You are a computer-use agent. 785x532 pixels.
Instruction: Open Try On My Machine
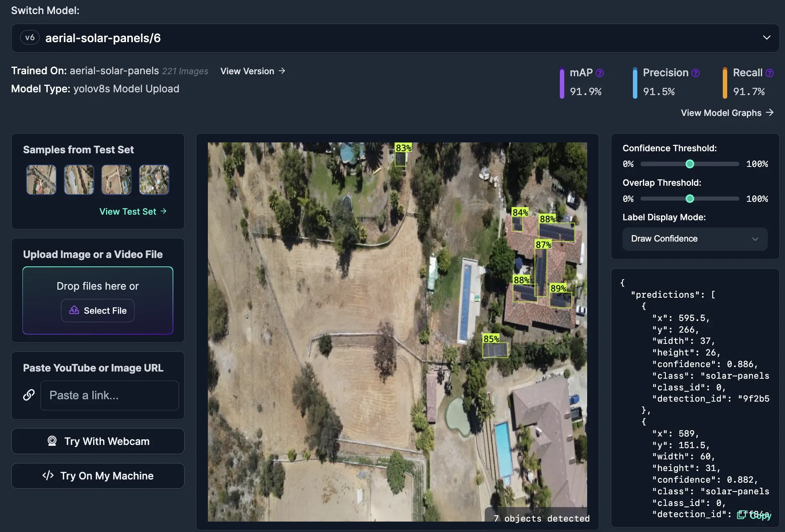pos(98,476)
